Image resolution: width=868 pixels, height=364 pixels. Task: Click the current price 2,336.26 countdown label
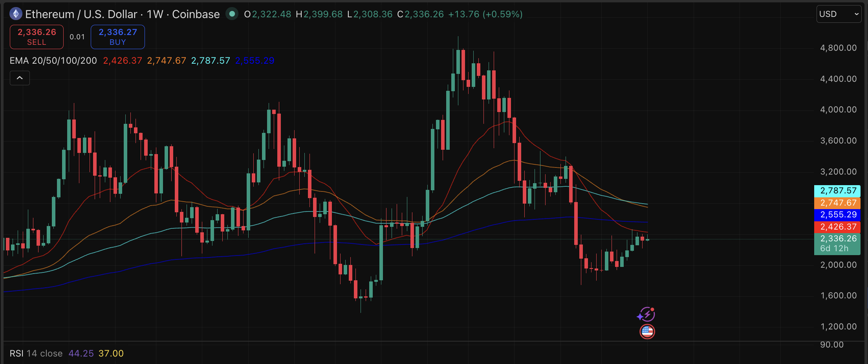tap(837, 244)
